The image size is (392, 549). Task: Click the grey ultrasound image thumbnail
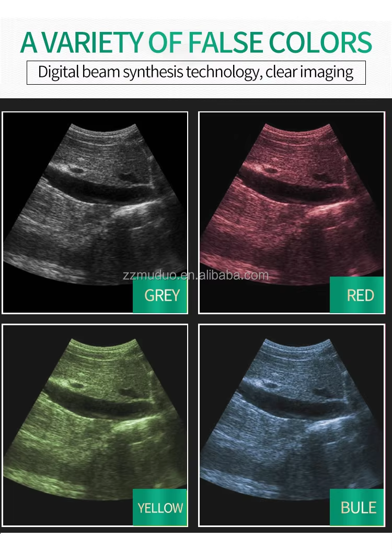pos(95,212)
